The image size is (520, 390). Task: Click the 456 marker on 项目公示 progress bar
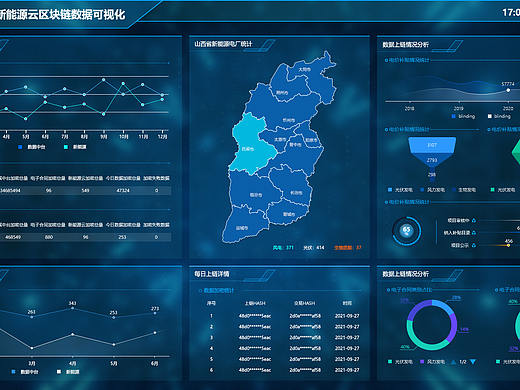tap(508, 245)
